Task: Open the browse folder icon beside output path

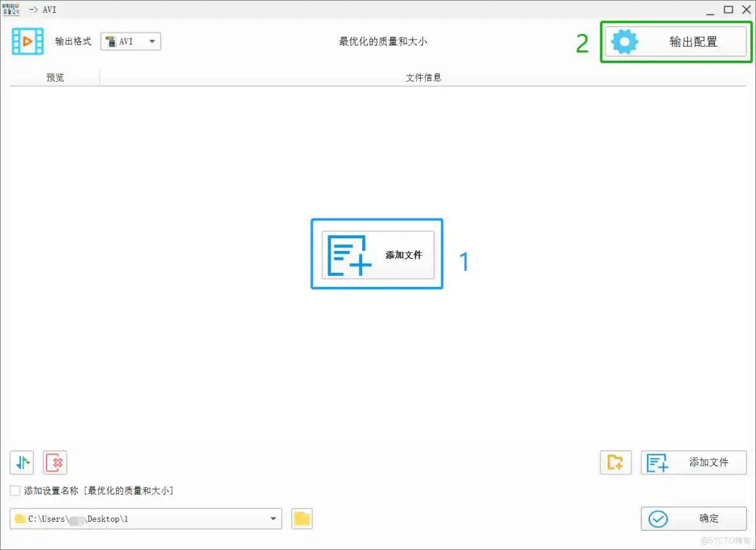Action: [x=301, y=519]
